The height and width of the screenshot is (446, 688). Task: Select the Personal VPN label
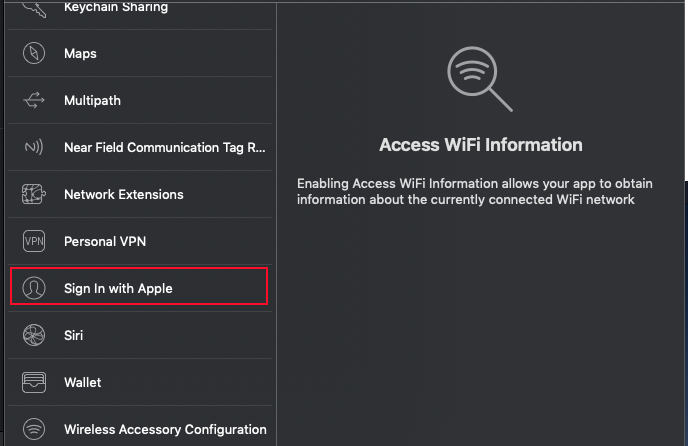click(x=106, y=241)
